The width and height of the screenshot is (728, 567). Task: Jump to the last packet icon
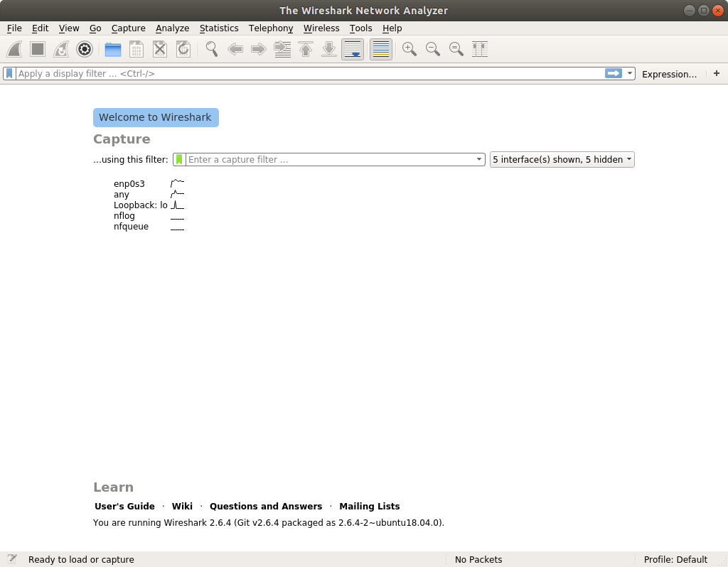click(x=329, y=49)
